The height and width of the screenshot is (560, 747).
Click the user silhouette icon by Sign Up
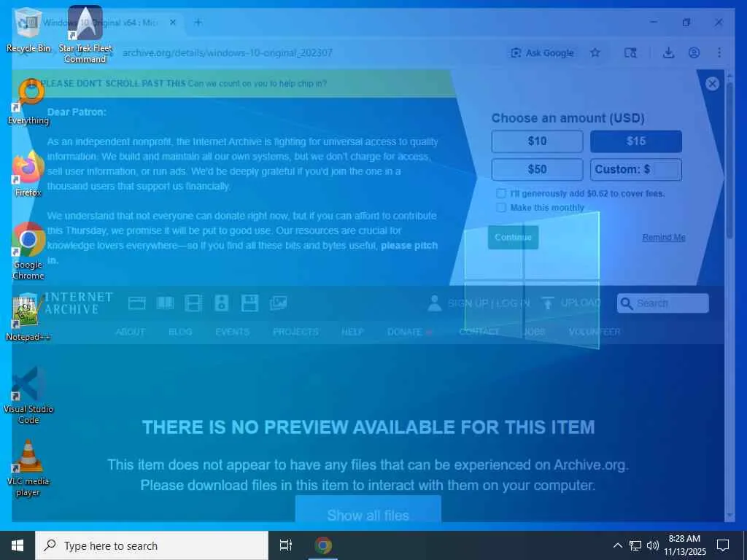pos(435,303)
